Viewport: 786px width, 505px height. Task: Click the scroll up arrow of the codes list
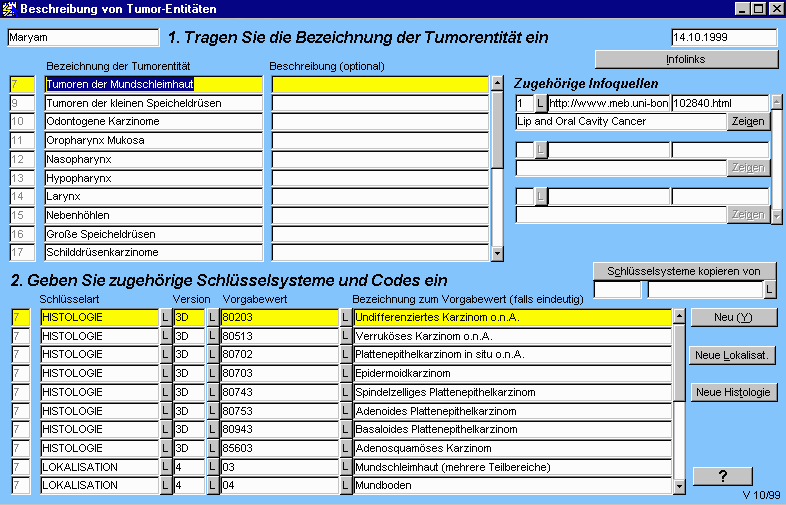680,316
